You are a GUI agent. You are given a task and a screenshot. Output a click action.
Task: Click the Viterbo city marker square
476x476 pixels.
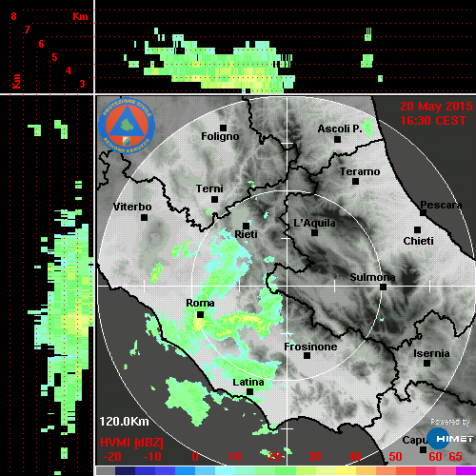click(144, 218)
